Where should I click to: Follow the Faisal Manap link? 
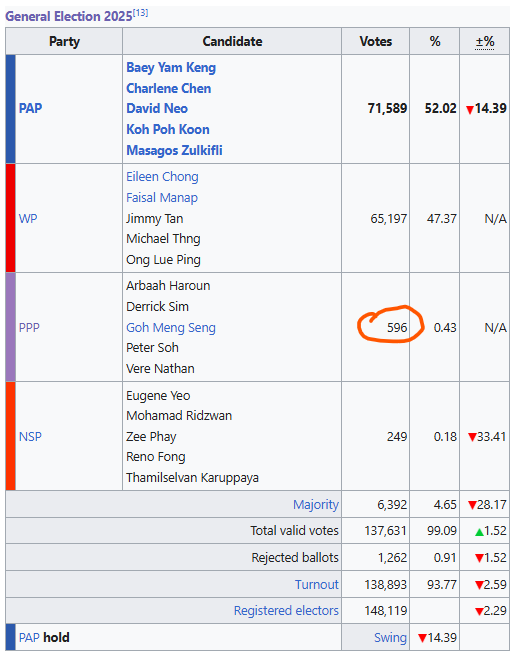click(162, 198)
